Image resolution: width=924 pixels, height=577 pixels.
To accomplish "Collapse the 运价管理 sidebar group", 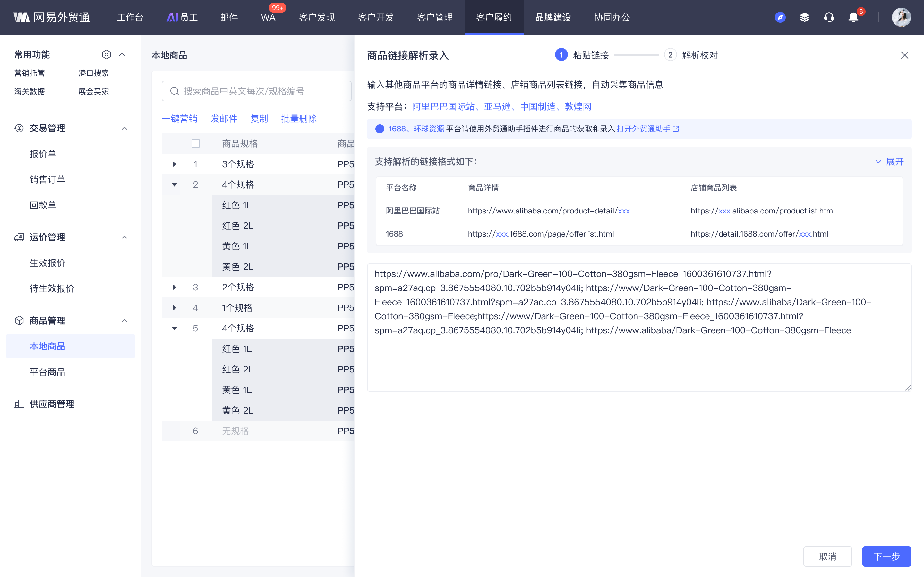I will [124, 237].
